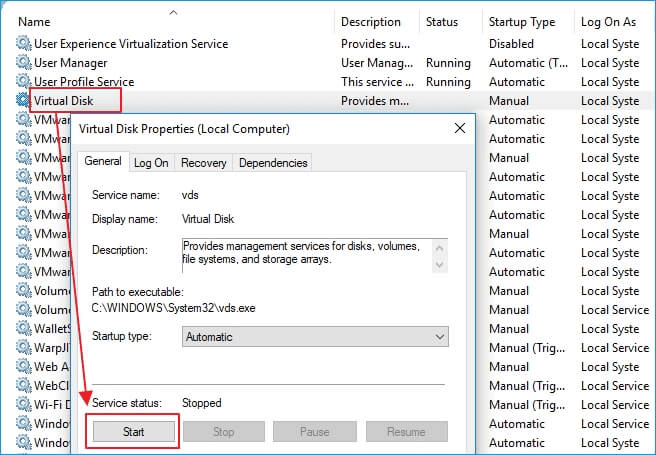
Task: Click the User Profile Service gear icon
Action: point(24,82)
